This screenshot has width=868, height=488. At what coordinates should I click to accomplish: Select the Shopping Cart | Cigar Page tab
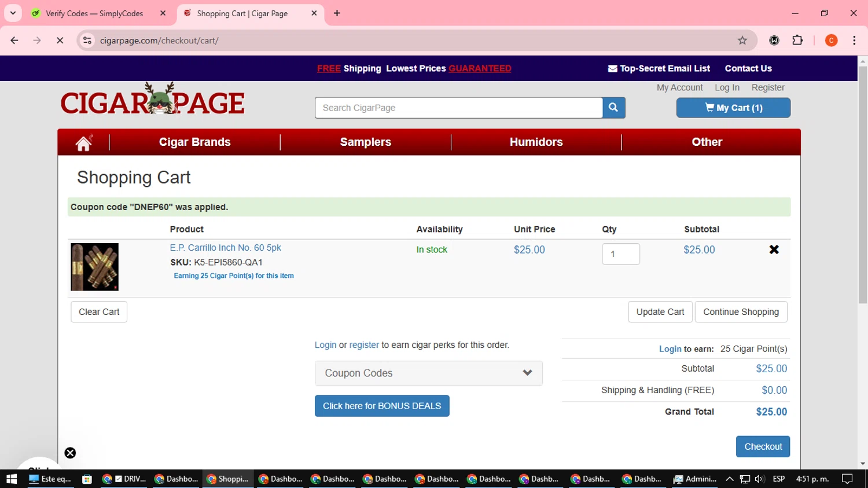click(x=242, y=13)
